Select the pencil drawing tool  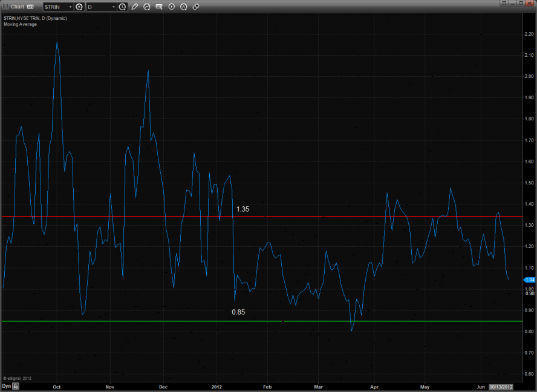point(135,7)
